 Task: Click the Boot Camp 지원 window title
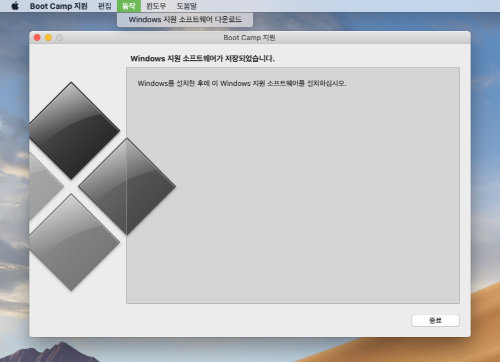tap(249, 38)
